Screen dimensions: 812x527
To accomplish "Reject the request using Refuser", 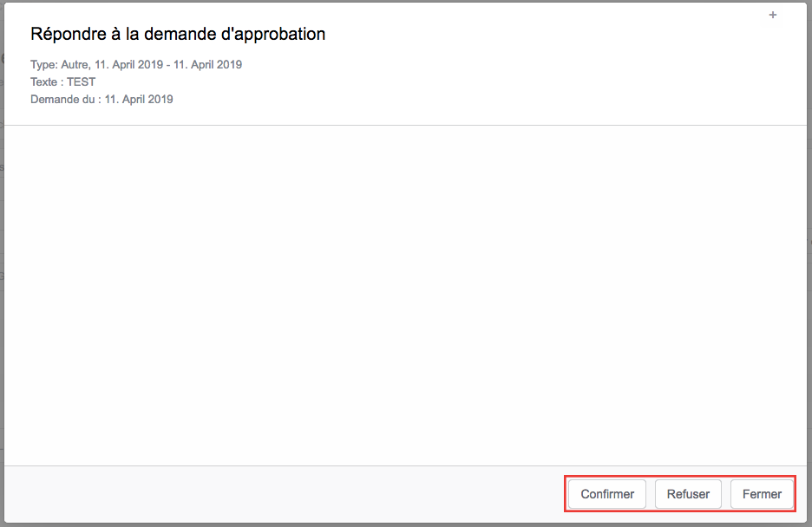I will (x=688, y=494).
